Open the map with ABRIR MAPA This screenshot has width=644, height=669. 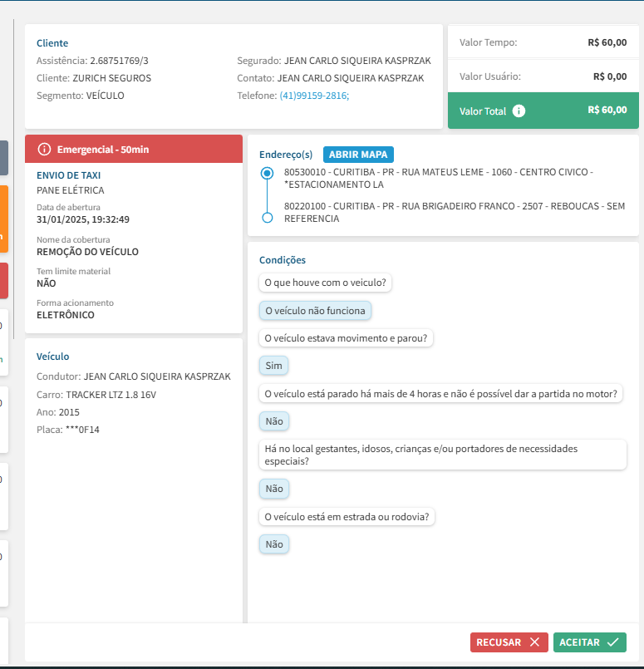358,155
